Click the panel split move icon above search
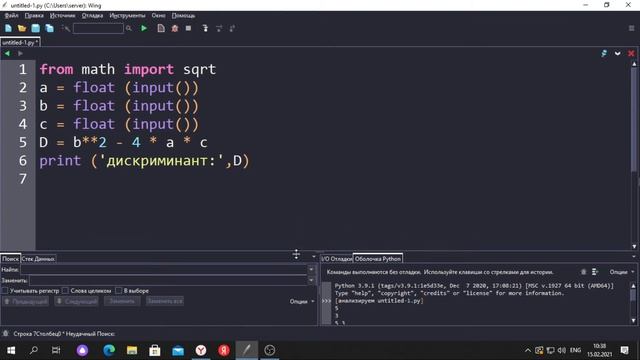This screenshot has width=640, height=360. click(296, 254)
